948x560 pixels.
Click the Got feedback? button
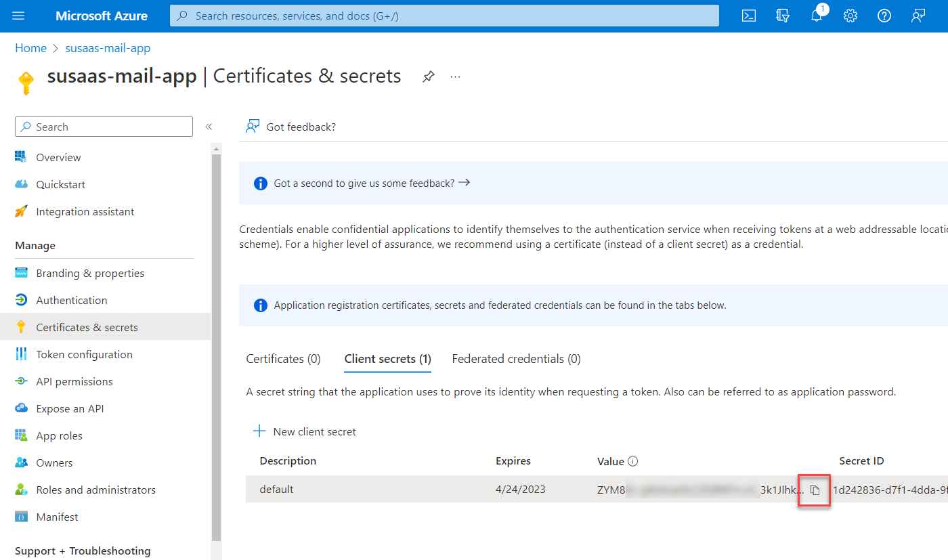point(291,127)
